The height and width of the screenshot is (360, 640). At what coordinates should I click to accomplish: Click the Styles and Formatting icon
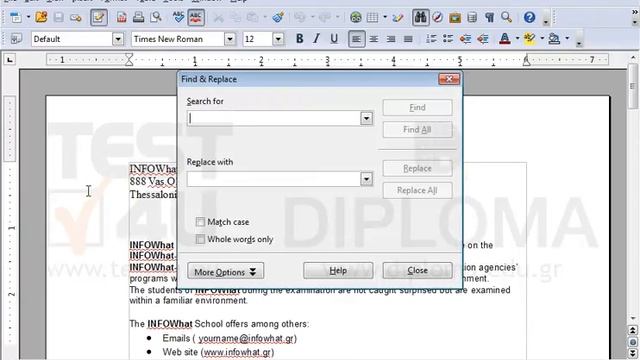(x=16, y=39)
